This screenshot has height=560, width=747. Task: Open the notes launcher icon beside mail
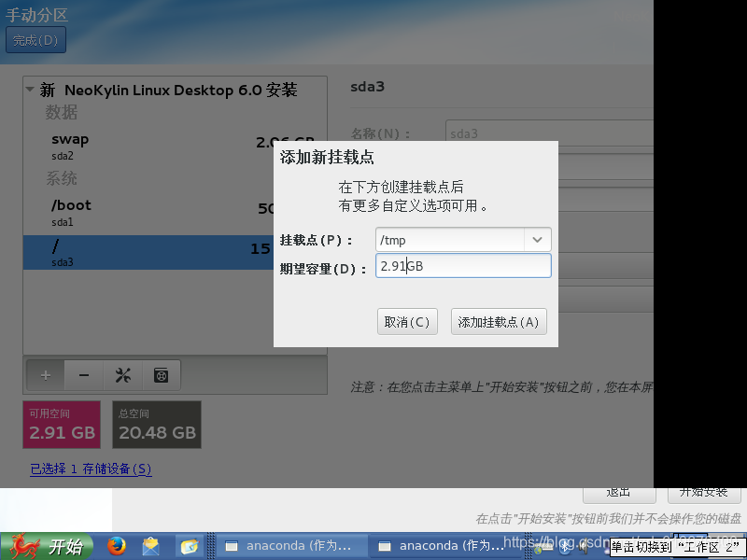point(189,546)
